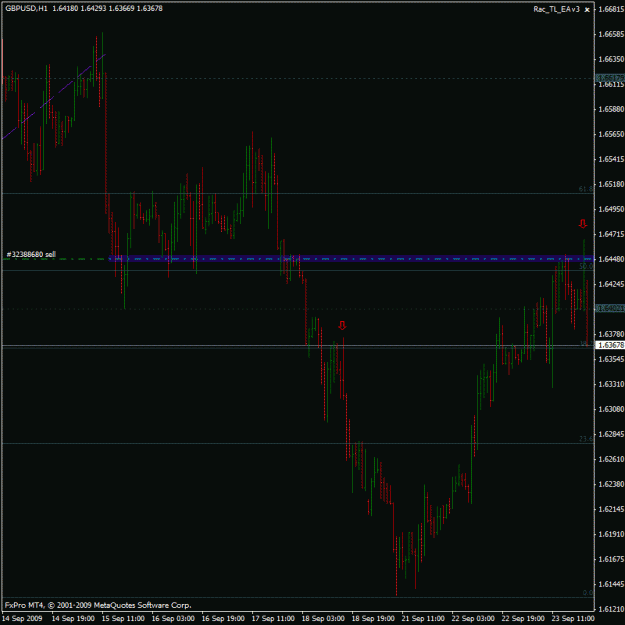
Task: Click the 1.61675 price scale label
Action: pos(611,559)
